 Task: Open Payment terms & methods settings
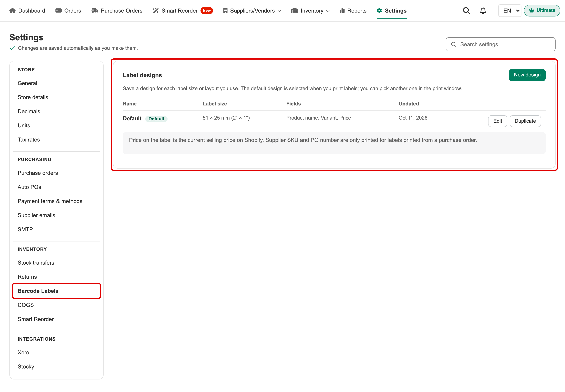pyautogui.click(x=50, y=201)
